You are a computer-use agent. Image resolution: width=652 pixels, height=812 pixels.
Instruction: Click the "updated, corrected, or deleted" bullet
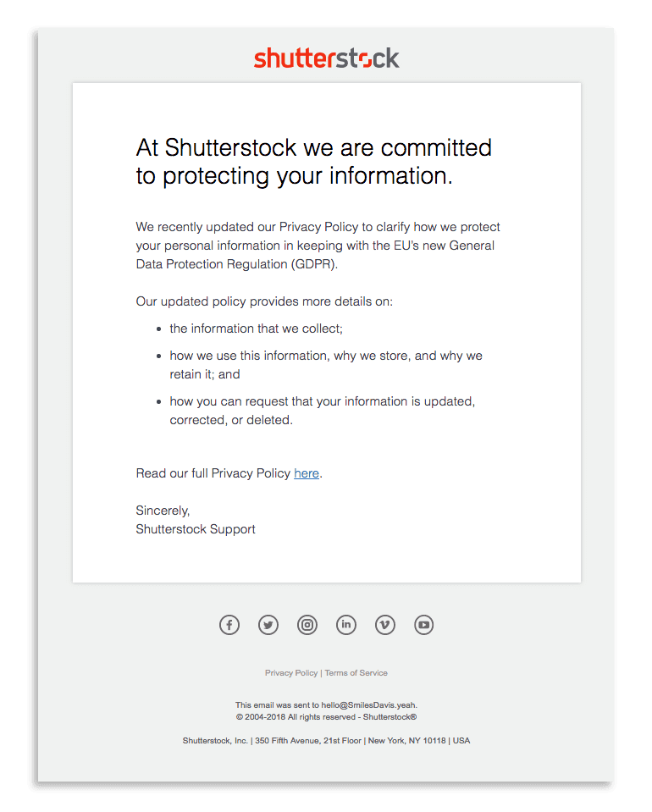[x=322, y=410]
